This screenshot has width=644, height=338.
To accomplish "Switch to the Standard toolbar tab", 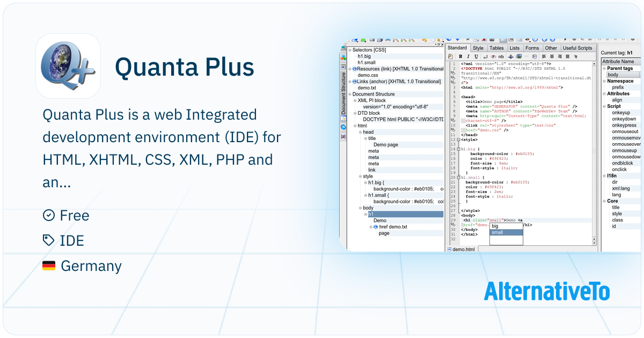I will pos(457,48).
